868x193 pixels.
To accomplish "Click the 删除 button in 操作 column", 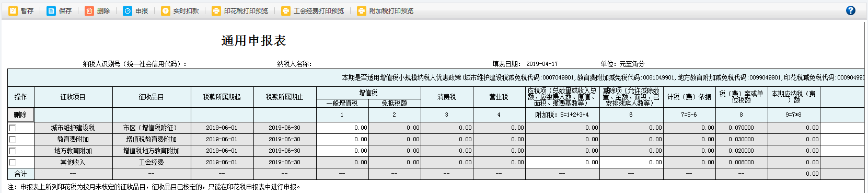I will point(20,115).
